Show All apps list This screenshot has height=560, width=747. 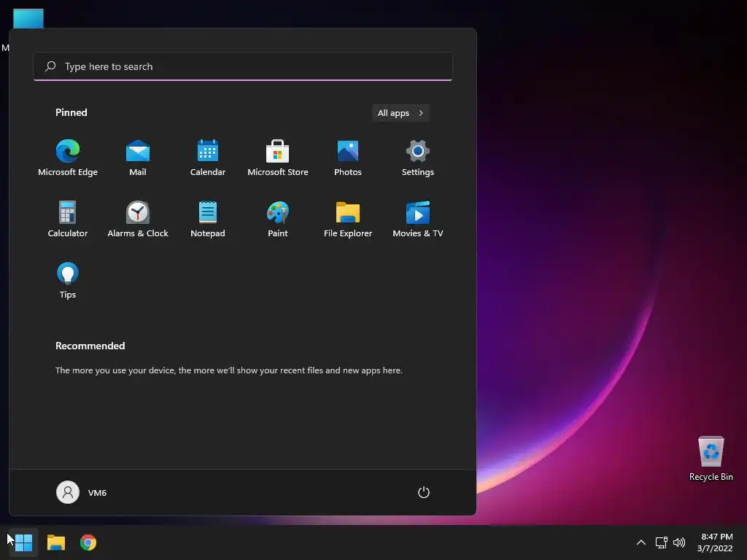coord(400,113)
